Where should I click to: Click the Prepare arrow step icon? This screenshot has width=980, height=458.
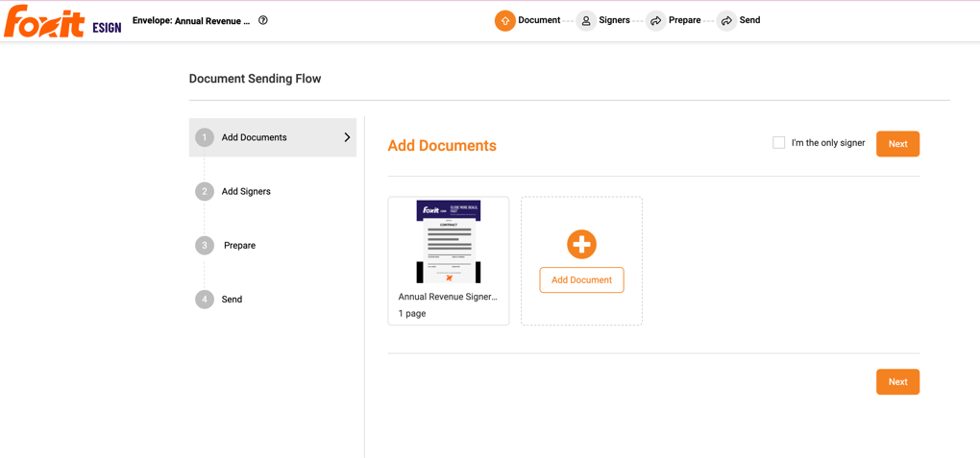tap(655, 20)
